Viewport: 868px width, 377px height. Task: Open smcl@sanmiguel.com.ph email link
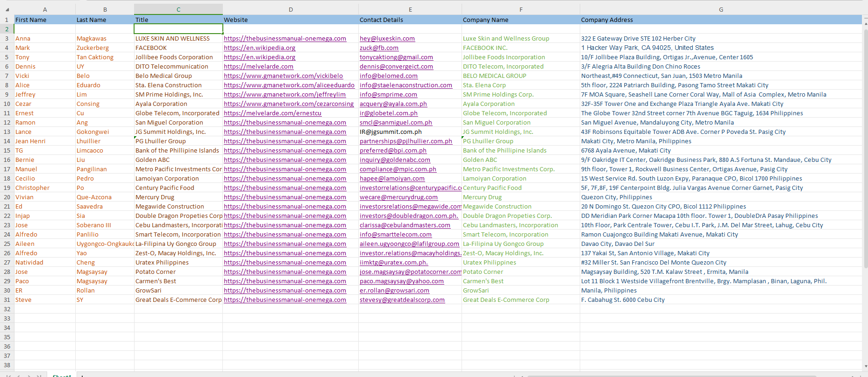pos(396,122)
